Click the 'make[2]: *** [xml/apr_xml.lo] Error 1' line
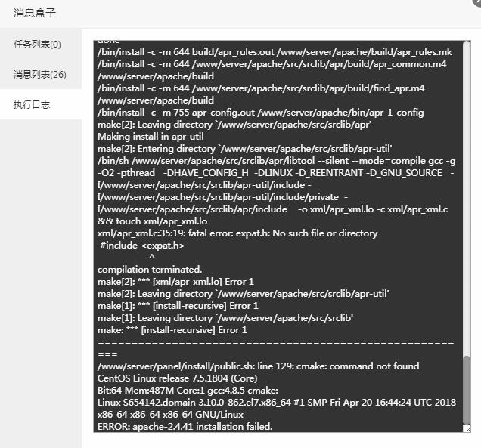 click(175, 282)
